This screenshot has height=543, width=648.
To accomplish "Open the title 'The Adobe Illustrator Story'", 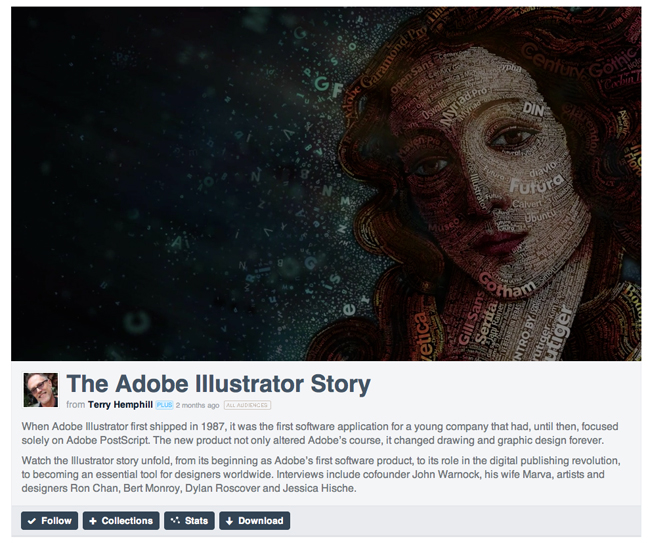I will 218,383.
